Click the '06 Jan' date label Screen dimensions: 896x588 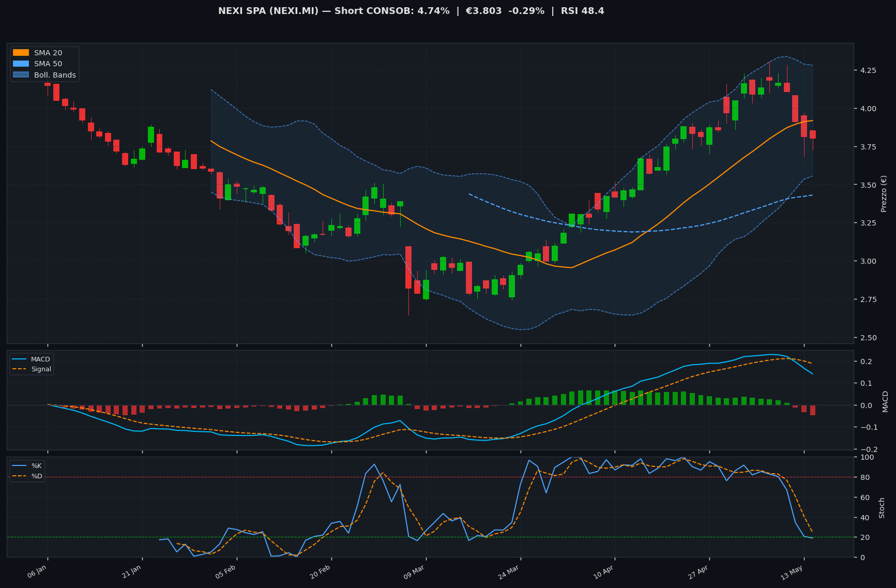38,572
